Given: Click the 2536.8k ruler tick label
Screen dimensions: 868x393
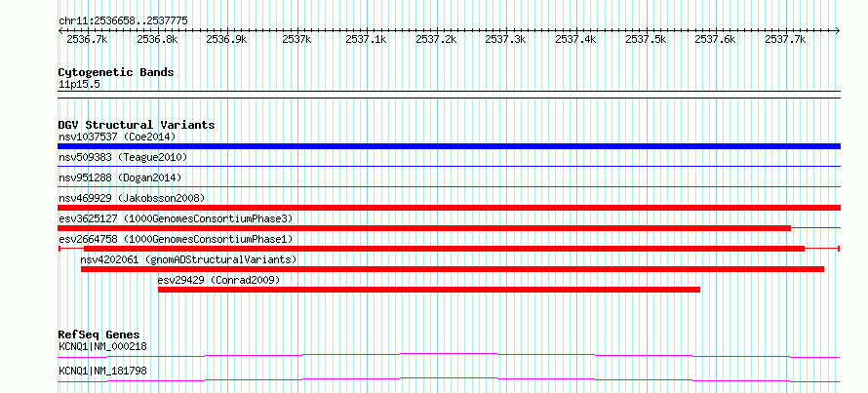Looking at the screenshot, I should coord(157,40).
